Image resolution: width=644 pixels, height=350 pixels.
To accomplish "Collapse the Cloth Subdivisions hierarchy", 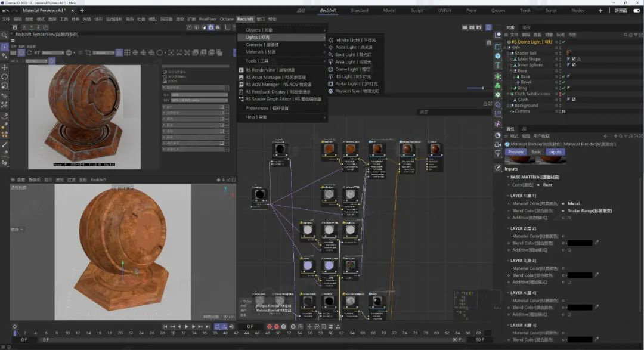I will click(x=507, y=93).
